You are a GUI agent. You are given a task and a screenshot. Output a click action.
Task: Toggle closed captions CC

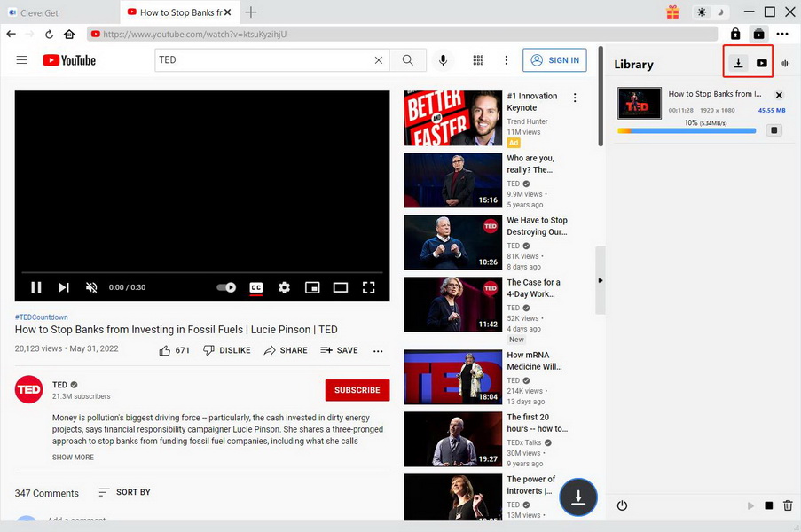[256, 288]
